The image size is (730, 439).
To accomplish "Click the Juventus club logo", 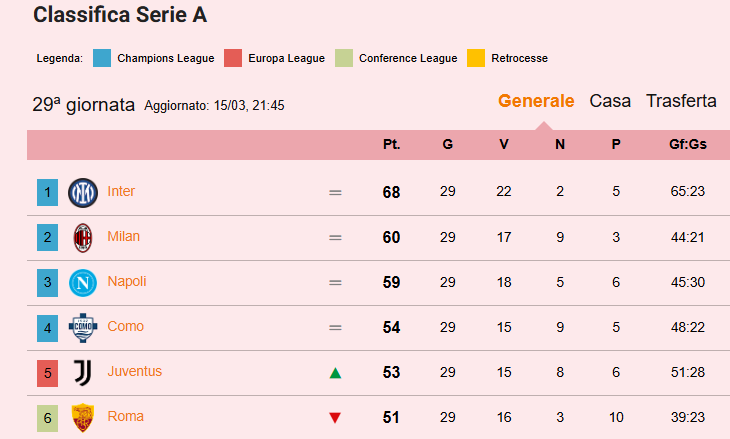I will [82, 373].
